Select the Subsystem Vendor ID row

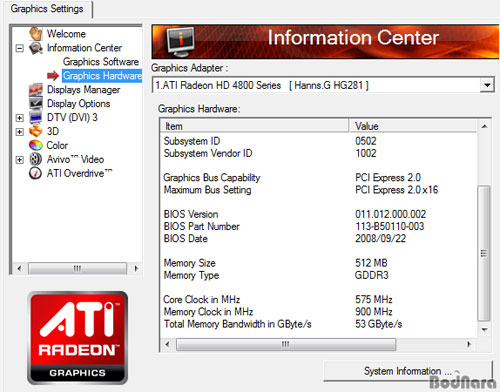pos(318,153)
